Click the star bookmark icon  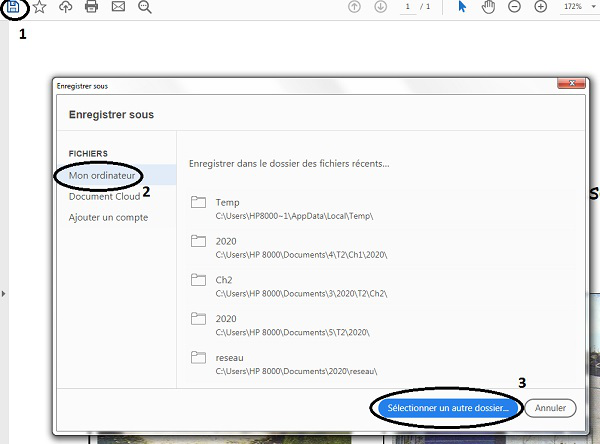39,7
